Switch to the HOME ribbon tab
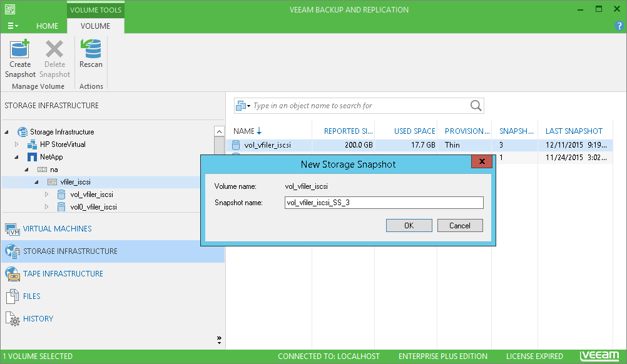The height and width of the screenshot is (364, 627). (x=47, y=26)
